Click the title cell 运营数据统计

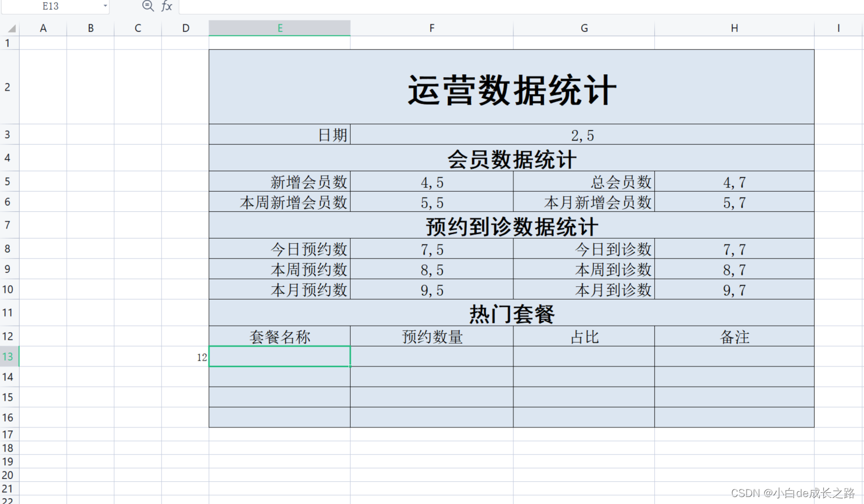511,87
